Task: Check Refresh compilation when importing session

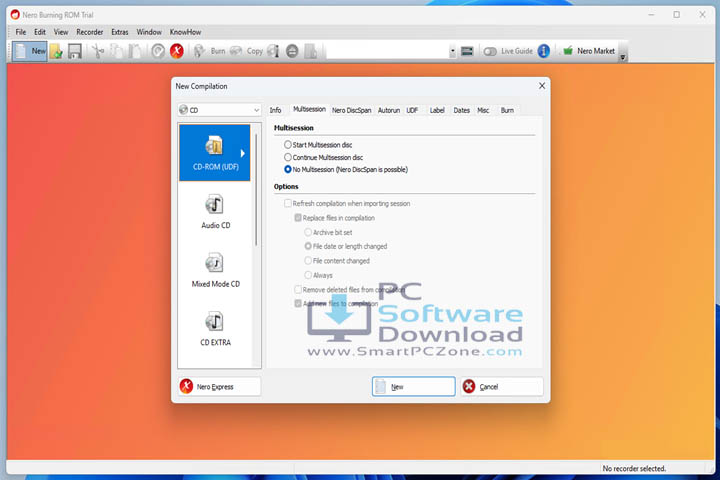Action: coord(288,203)
